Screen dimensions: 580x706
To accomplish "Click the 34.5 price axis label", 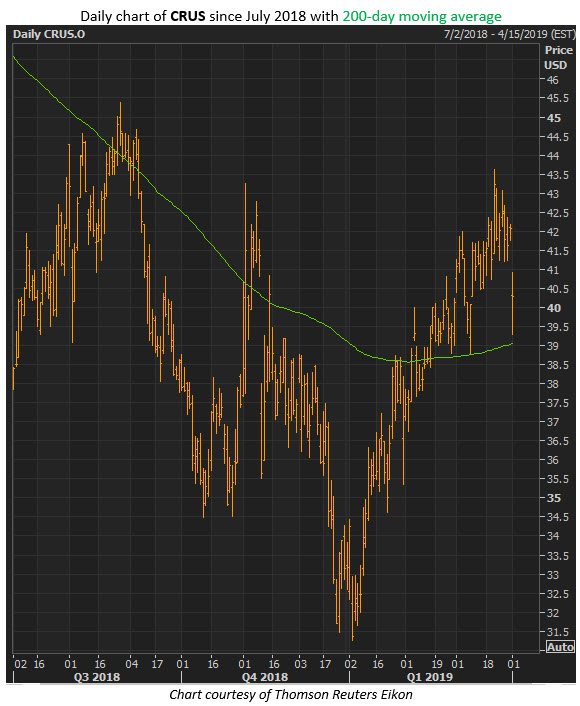I will 557,517.
